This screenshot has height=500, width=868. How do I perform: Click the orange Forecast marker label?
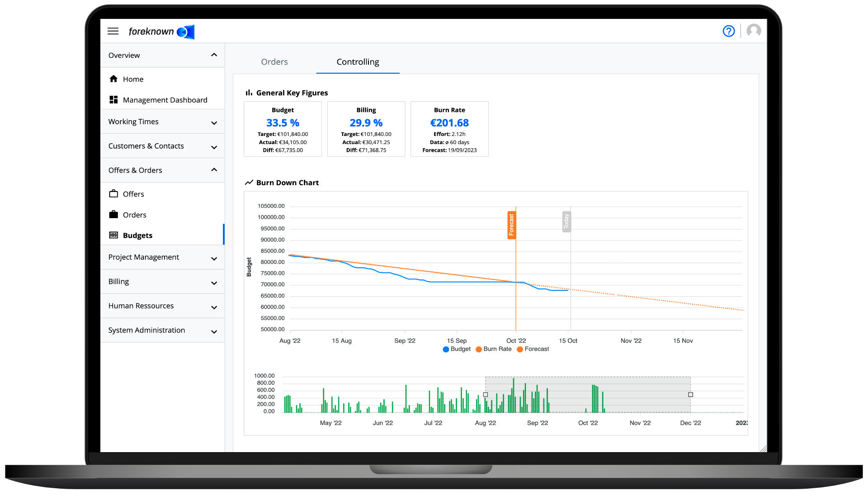tap(511, 225)
